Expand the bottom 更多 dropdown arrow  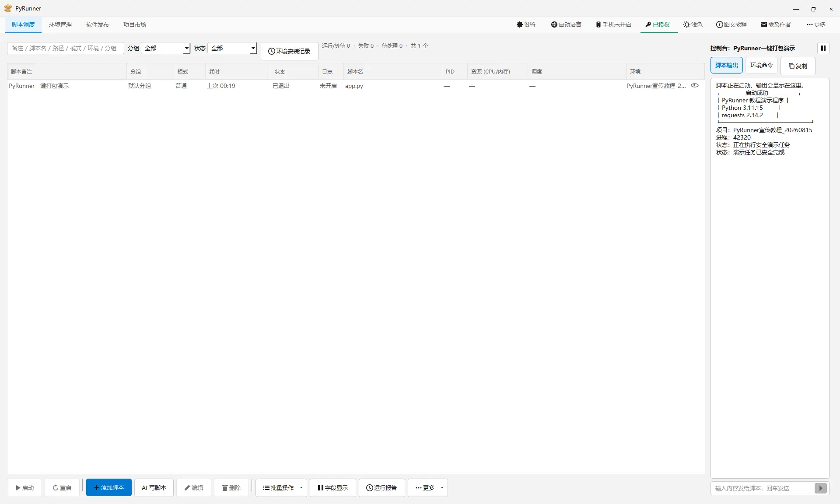point(442,488)
